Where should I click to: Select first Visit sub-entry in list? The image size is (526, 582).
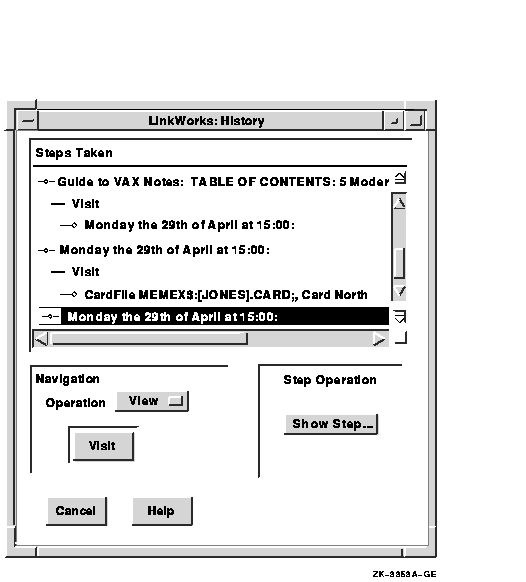(x=85, y=204)
